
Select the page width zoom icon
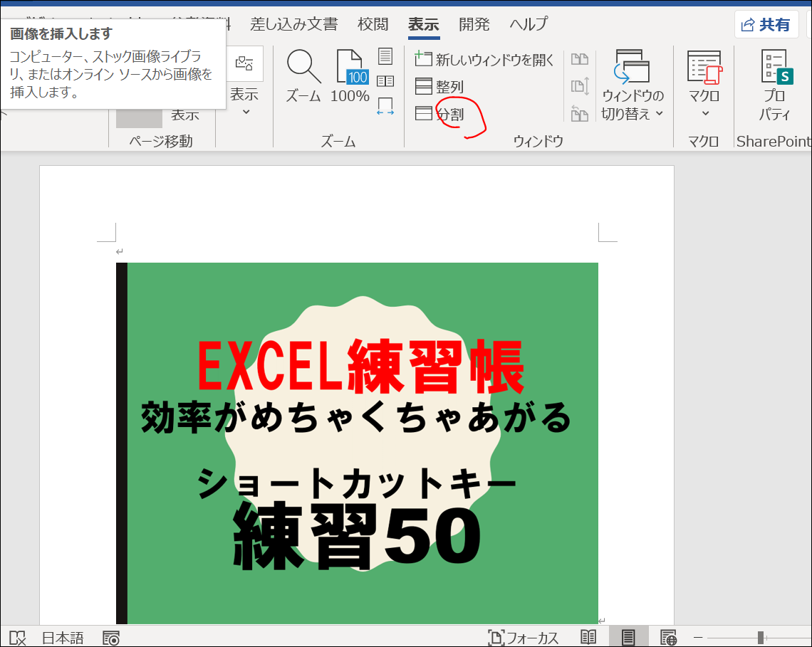pos(385,106)
